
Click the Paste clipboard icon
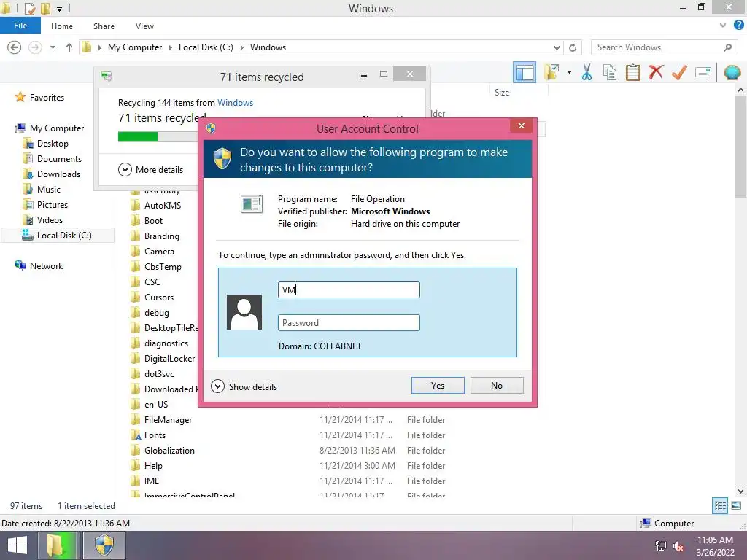tap(632, 72)
